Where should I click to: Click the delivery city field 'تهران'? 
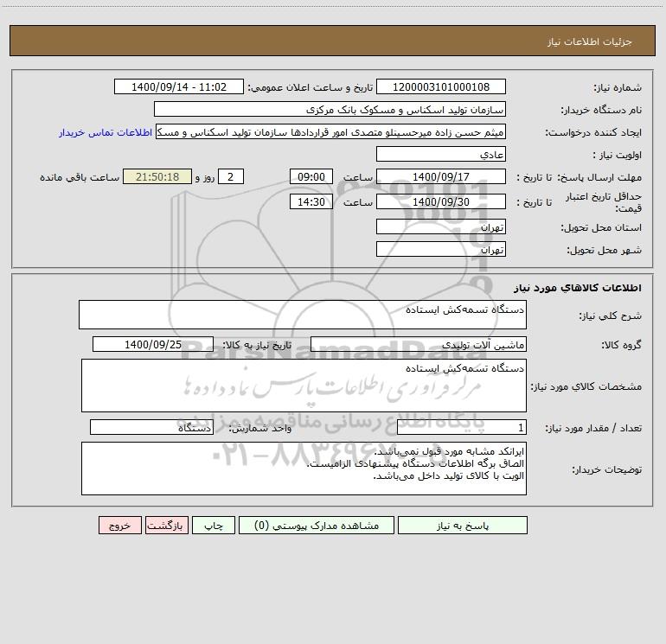click(441, 249)
